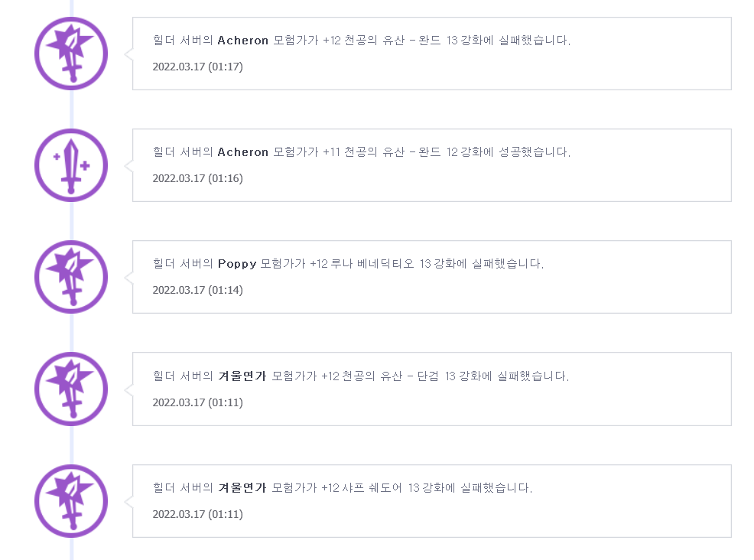Open Acheron's name in the +12 failed entry
The width and height of the screenshot is (754, 560).
pos(243,41)
